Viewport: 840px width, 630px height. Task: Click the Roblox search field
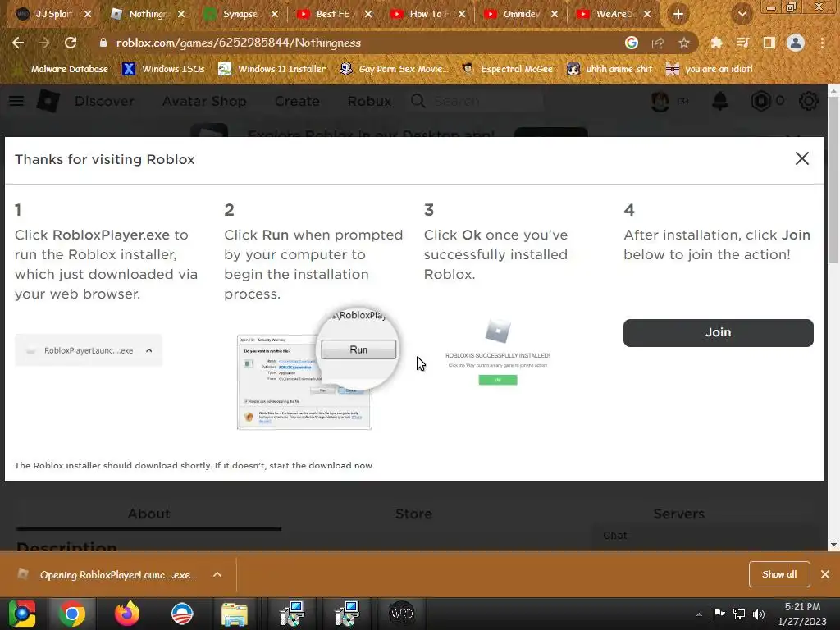tap(477, 101)
